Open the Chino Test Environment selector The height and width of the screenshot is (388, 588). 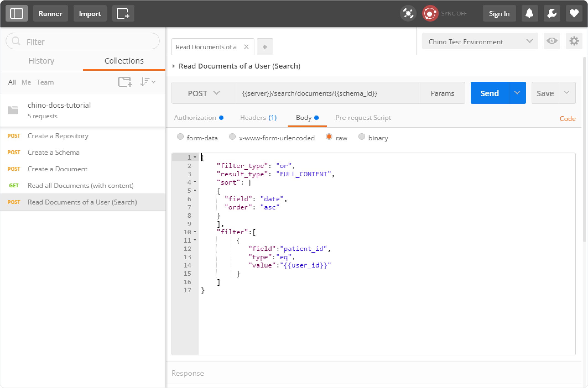click(479, 41)
